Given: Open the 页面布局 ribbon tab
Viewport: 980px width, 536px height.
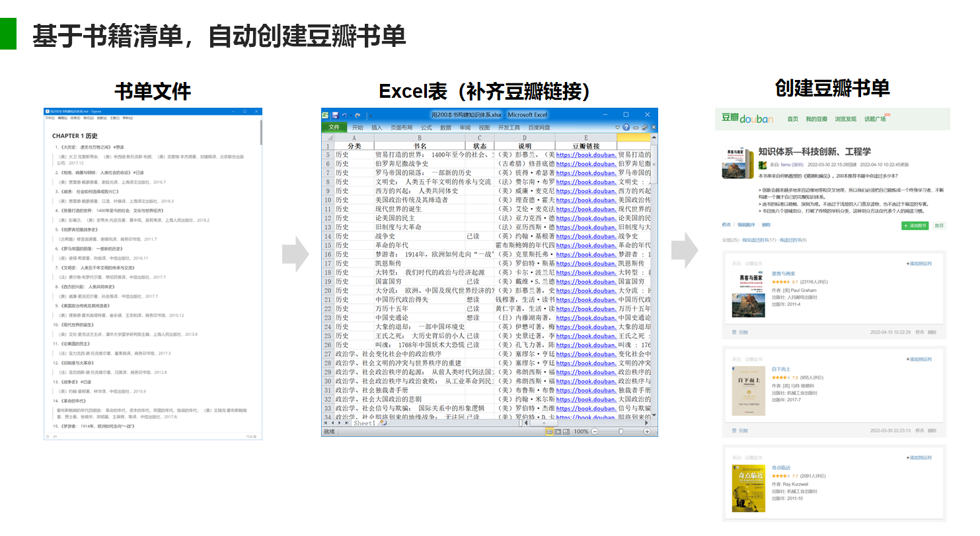Looking at the screenshot, I should coord(401,128).
